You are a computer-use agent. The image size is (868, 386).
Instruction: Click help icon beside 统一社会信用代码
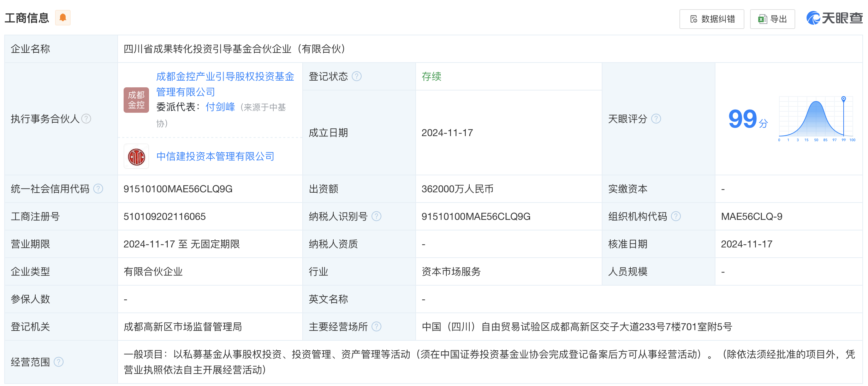98,189
